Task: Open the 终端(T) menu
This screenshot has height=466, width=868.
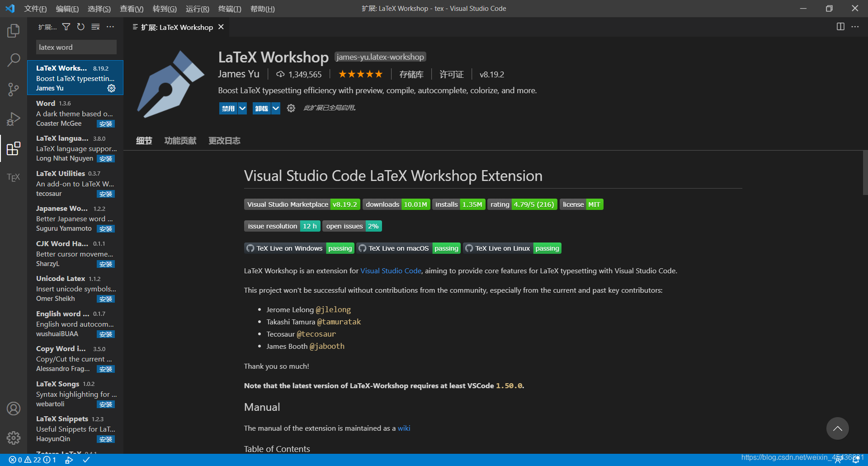Action: (x=230, y=9)
